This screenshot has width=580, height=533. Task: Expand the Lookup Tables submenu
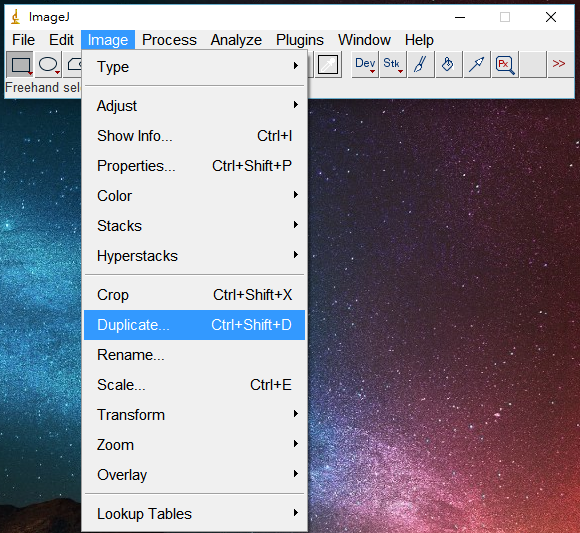click(195, 514)
